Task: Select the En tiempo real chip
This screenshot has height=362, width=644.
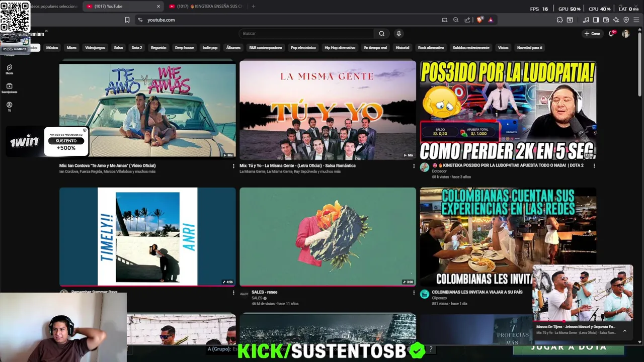Action: coord(375,48)
